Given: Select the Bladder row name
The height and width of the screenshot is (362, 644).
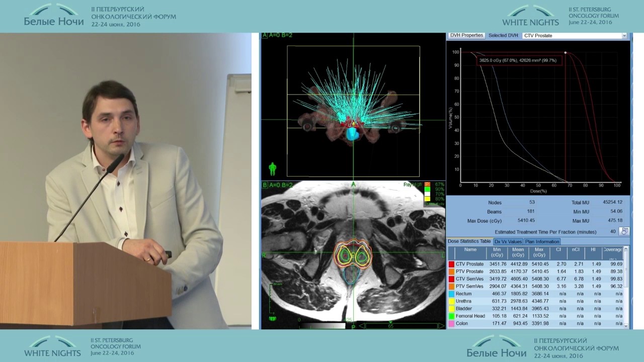Looking at the screenshot, I should pos(464,309).
